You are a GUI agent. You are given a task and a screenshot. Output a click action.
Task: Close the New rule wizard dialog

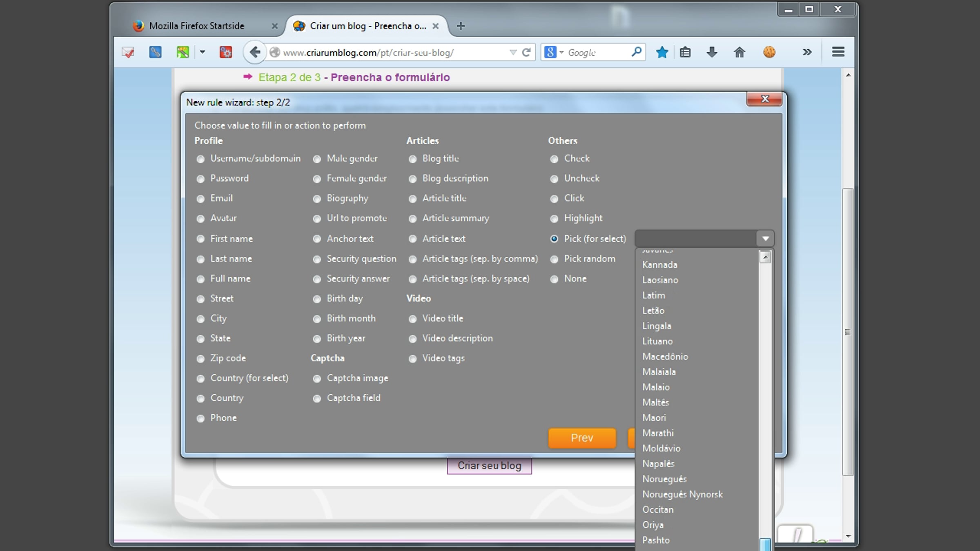764,99
